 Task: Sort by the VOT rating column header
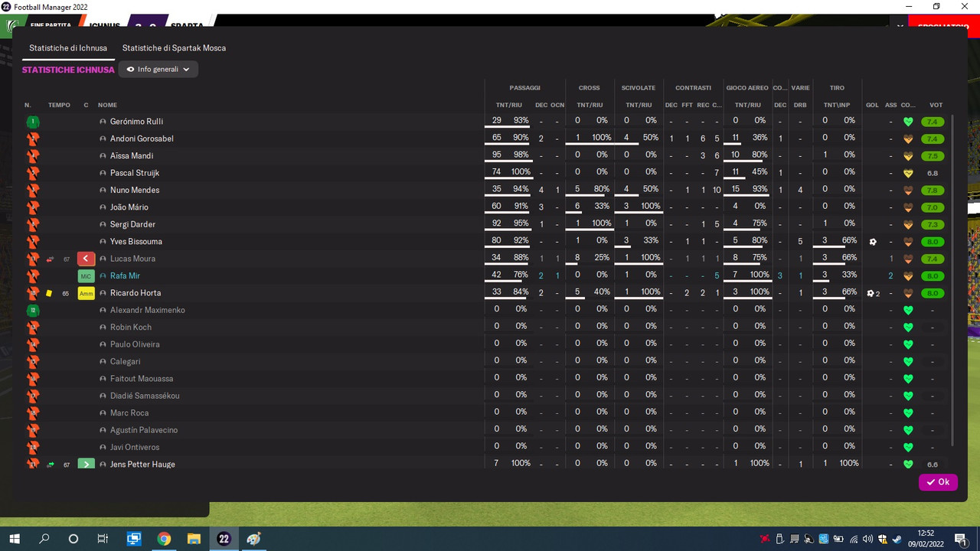click(x=936, y=105)
